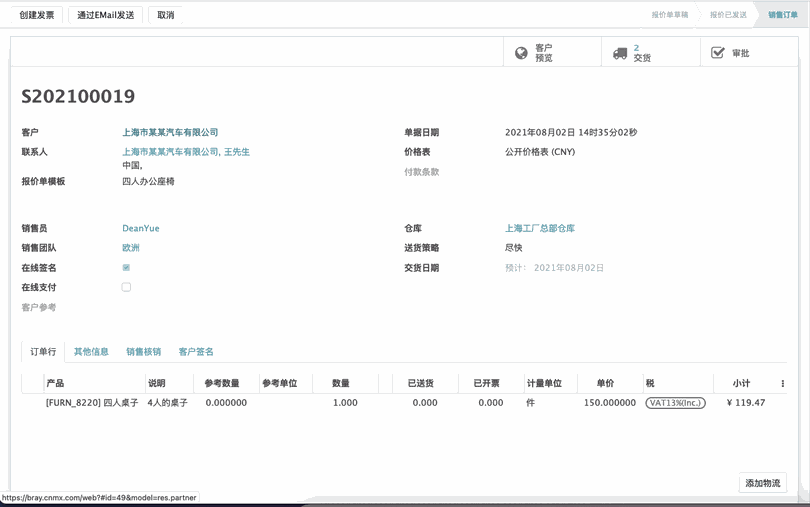Click reference quantity cell 0.000000
This screenshot has height=507, width=810.
(226, 403)
